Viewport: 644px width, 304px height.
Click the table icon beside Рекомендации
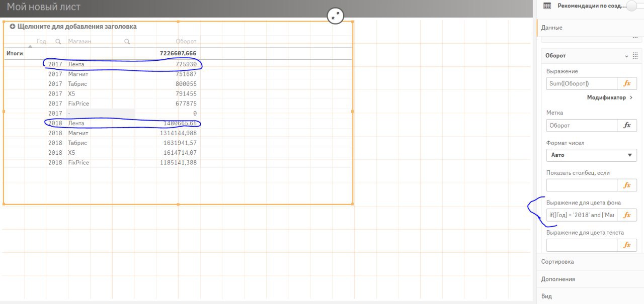point(547,6)
